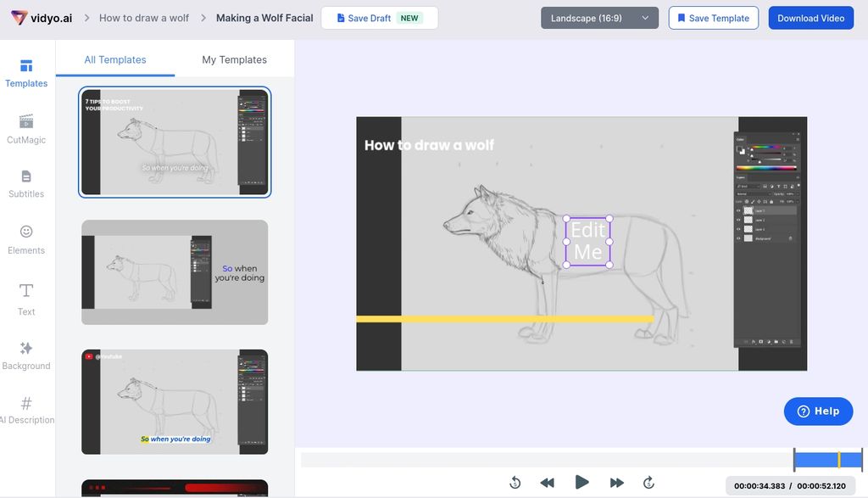Screen dimensions: 868x498
Task: Open the Templates panel
Action: click(26, 75)
